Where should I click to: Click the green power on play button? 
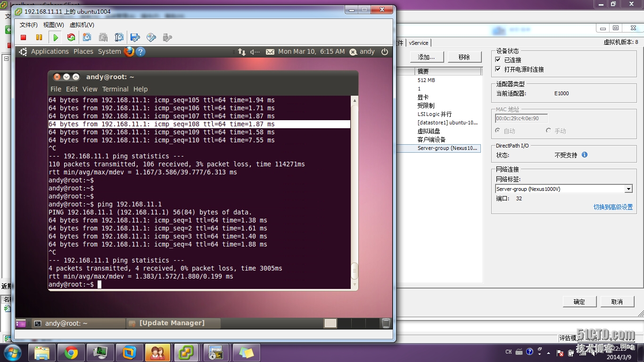pos(56,37)
